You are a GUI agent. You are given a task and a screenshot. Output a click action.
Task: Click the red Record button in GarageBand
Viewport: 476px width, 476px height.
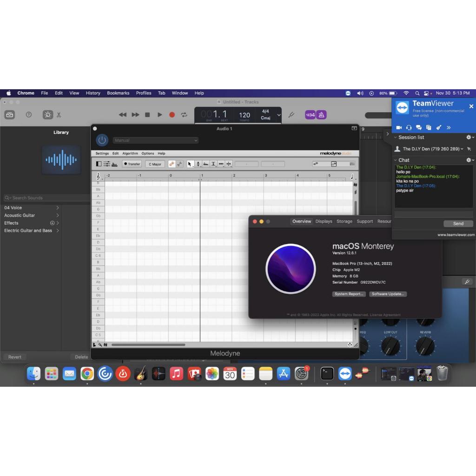click(172, 115)
